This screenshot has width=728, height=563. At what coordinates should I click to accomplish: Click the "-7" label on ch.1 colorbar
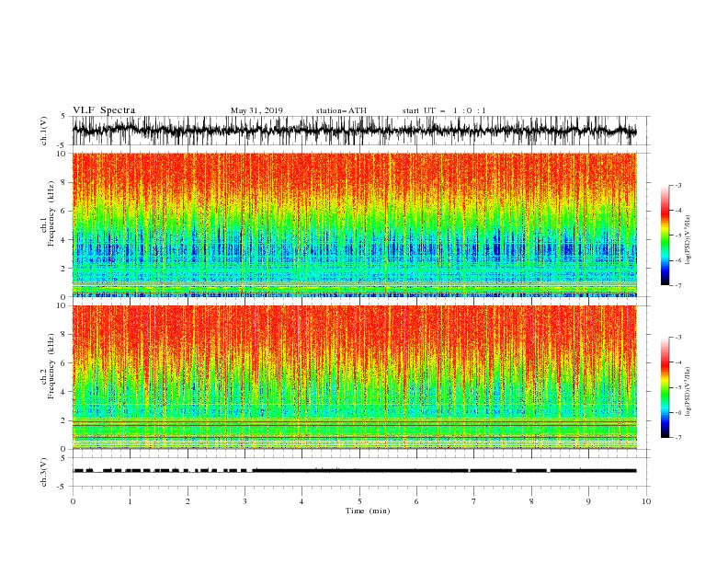tap(678, 285)
